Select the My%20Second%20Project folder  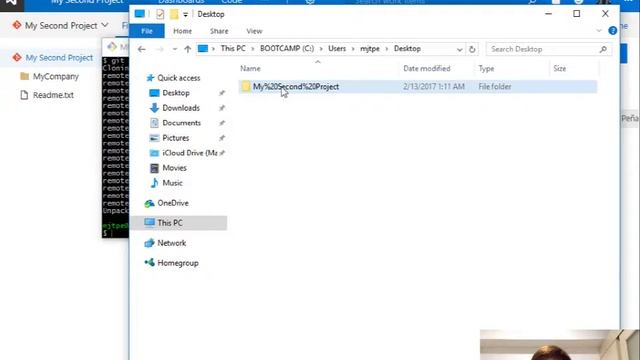click(x=418, y=87)
